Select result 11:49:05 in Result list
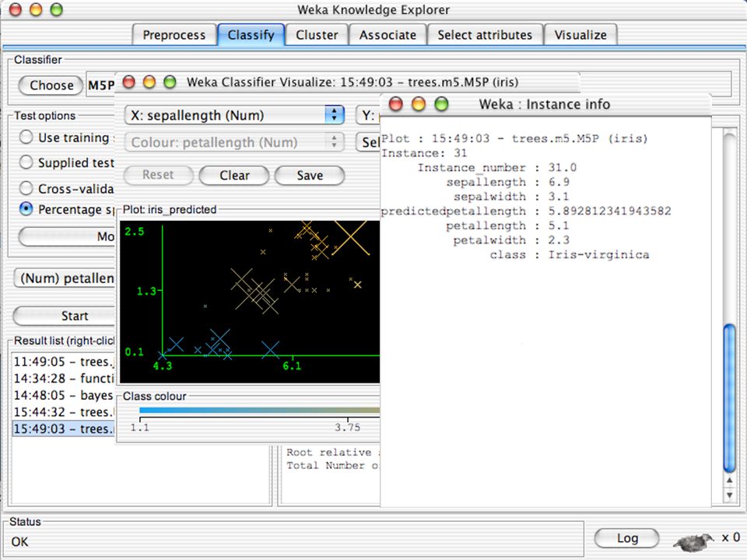 [x=63, y=362]
